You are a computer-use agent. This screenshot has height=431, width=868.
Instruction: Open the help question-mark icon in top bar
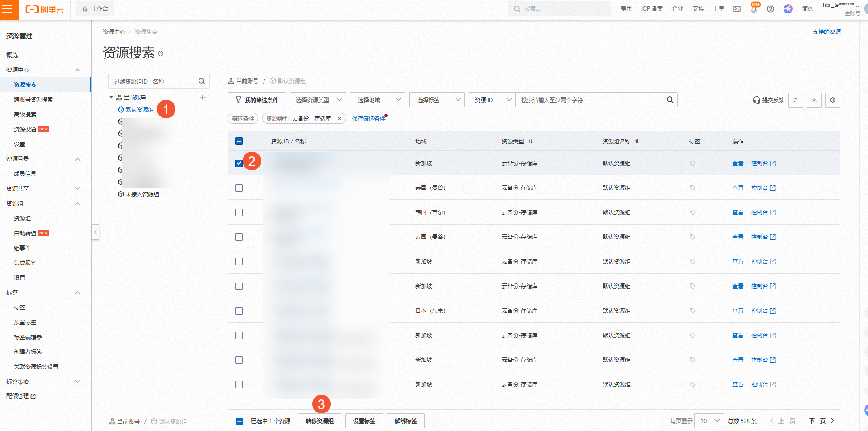click(x=771, y=9)
